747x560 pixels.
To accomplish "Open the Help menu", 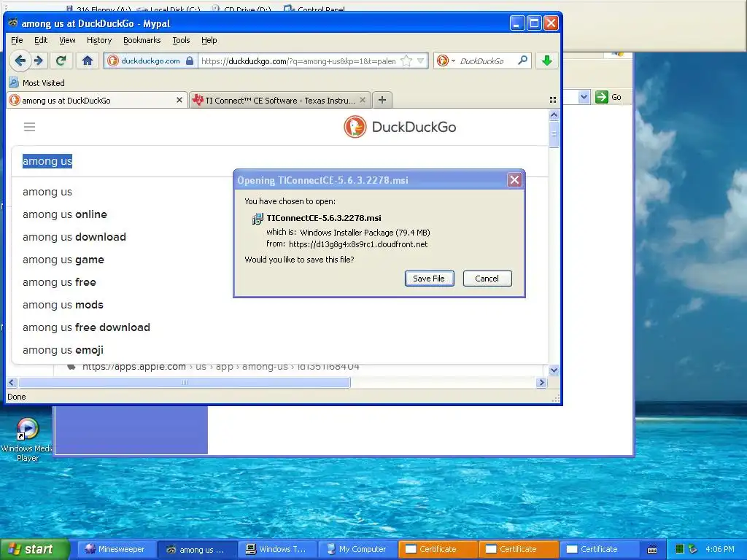I will point(209,40).
